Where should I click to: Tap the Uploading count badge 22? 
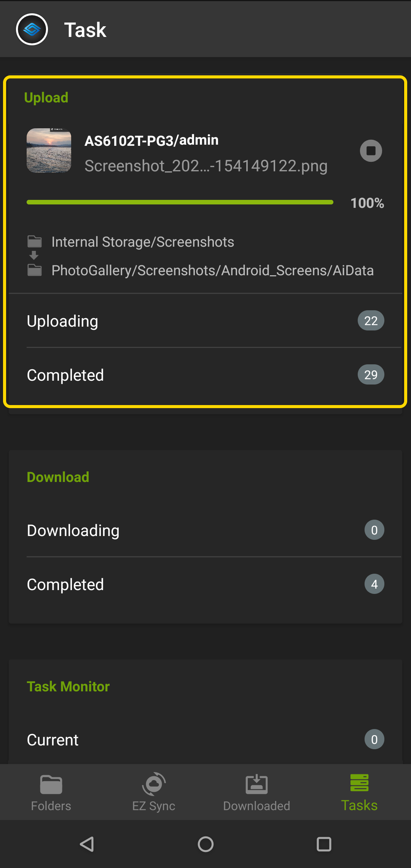pyautogui.click(x=371, y=321)
